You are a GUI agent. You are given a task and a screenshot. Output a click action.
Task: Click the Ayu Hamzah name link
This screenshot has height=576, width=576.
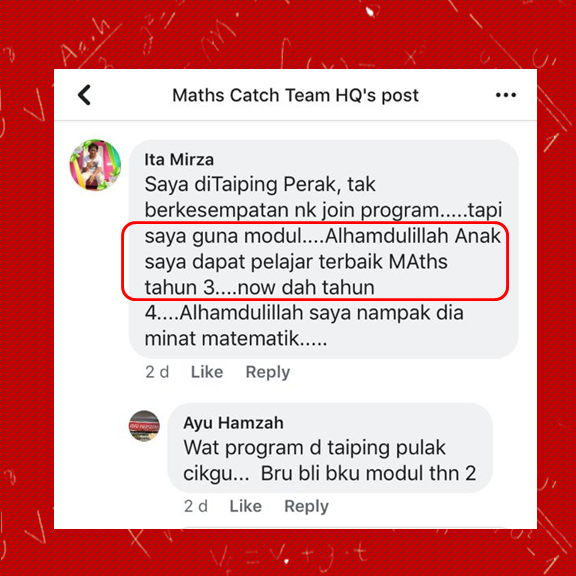pos(233,423)
